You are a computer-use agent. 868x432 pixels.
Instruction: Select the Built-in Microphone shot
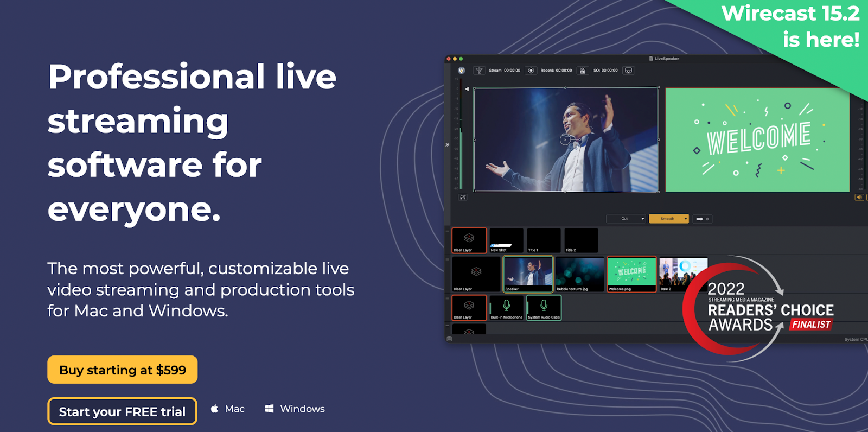click(507, 308)
